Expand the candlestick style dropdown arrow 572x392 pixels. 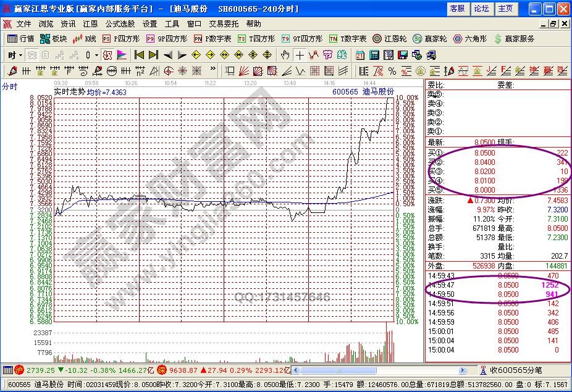coord(96,54)
